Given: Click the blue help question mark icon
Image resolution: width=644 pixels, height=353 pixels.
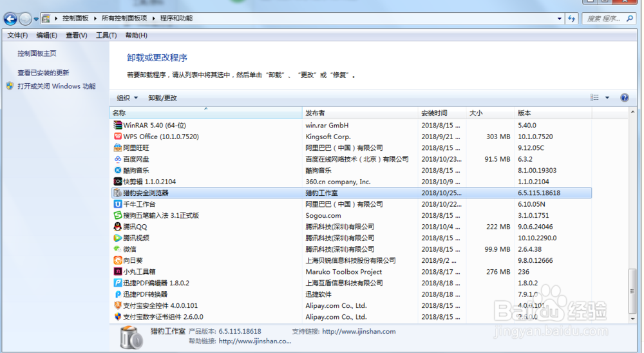Looking at the screenshot, I should coord(624,97).
